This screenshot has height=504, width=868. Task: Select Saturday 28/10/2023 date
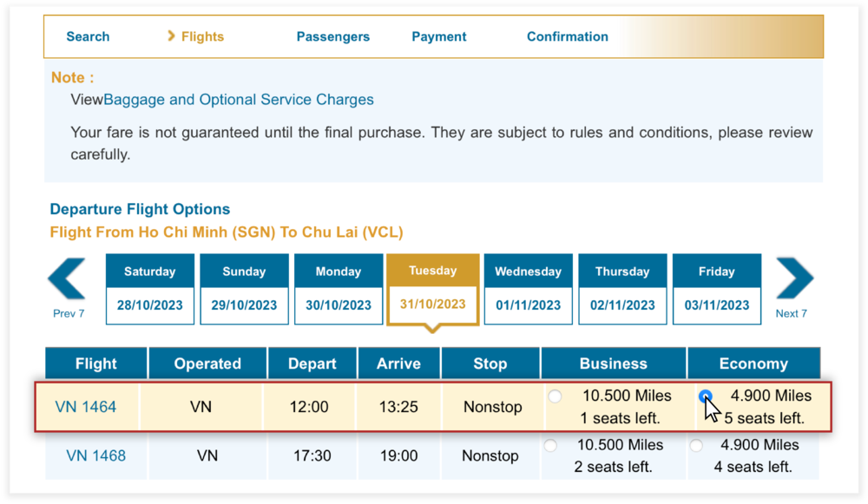tap(150, 289)
